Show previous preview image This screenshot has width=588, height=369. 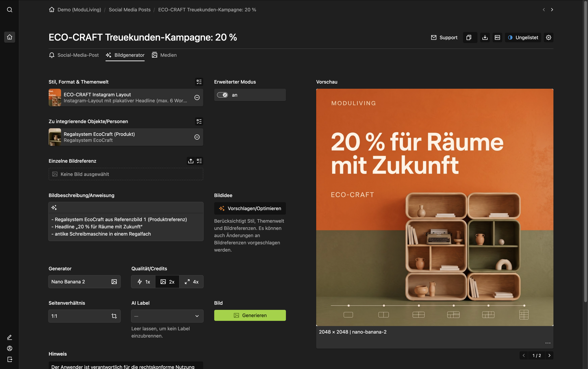click(524, 355)
